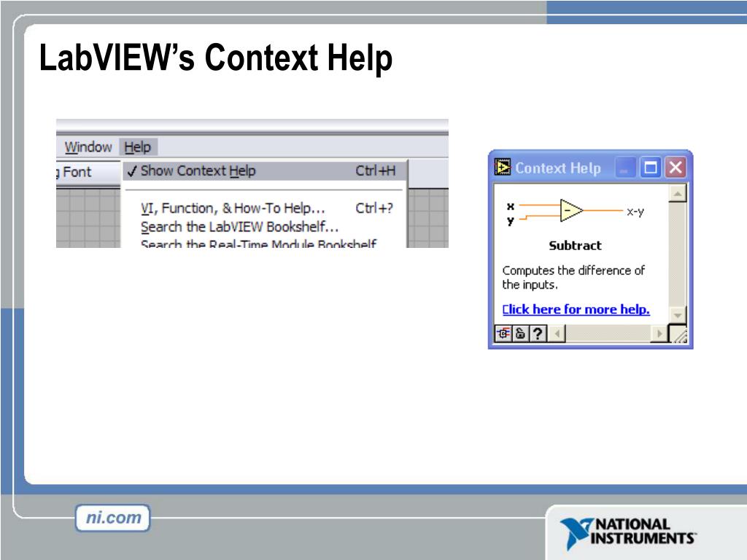Click the LabVIEW icon in Context Help title bar
This screenshot has height=560, width=747.
[x=502, y=167]
